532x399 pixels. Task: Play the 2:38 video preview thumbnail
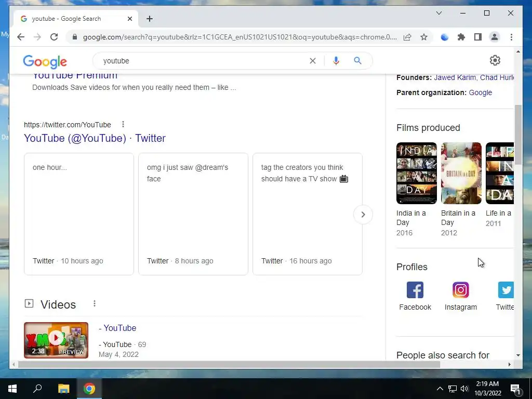click(56, 340)
